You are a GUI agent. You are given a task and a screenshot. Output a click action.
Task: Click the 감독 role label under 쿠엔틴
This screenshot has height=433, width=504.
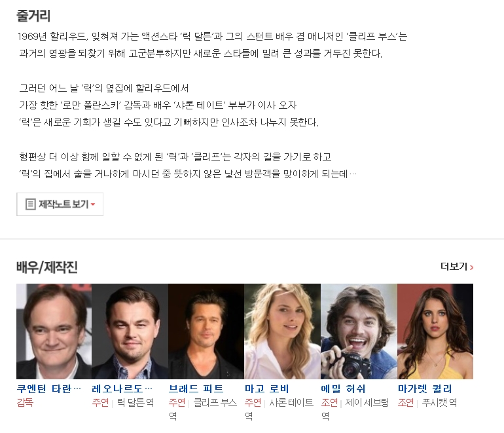pos(25,402)
